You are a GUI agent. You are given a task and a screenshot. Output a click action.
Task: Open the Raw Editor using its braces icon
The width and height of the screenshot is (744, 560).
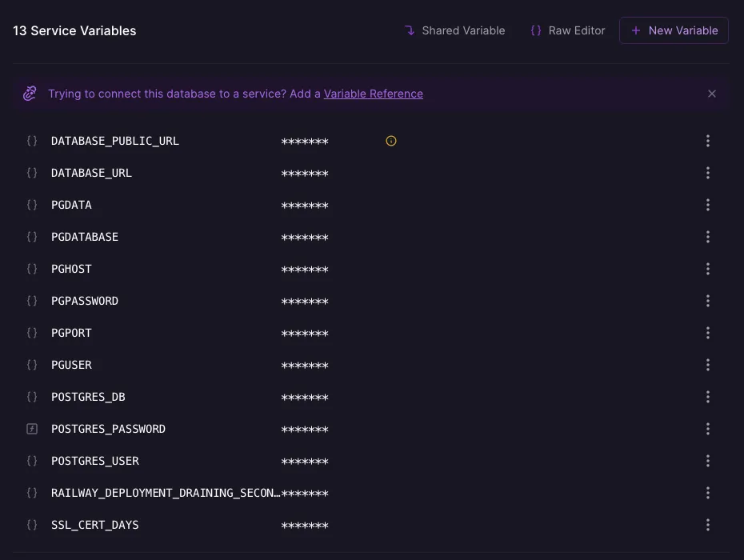coord(535,30)
